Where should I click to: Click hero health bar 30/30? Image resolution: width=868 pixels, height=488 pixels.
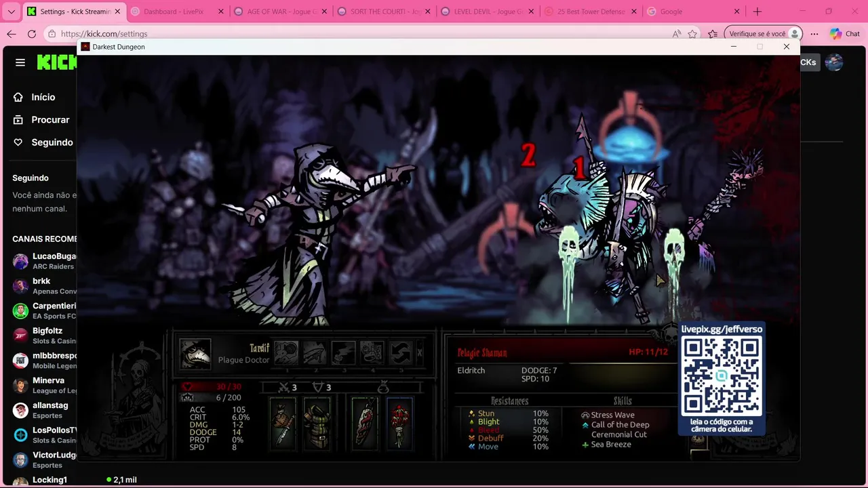pos(212,387)
